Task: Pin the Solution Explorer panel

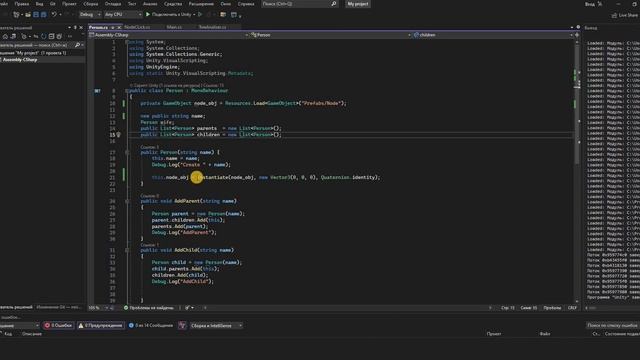Action: click(x=75, y=28)
